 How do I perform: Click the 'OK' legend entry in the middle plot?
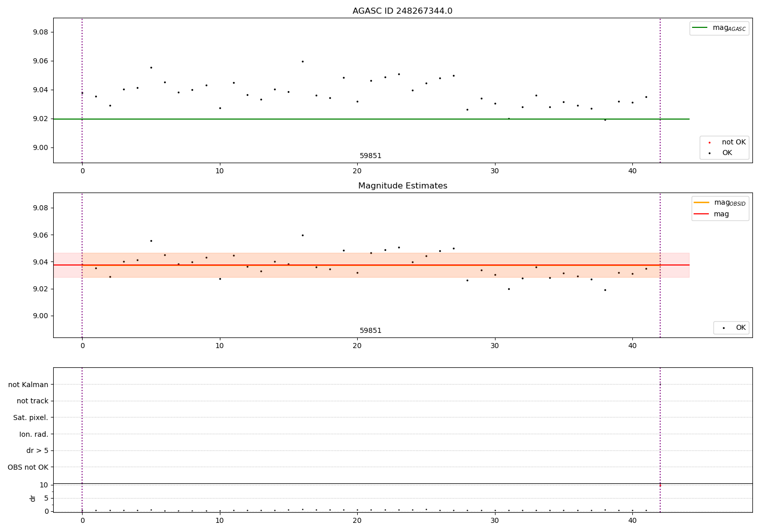point(733,328)
